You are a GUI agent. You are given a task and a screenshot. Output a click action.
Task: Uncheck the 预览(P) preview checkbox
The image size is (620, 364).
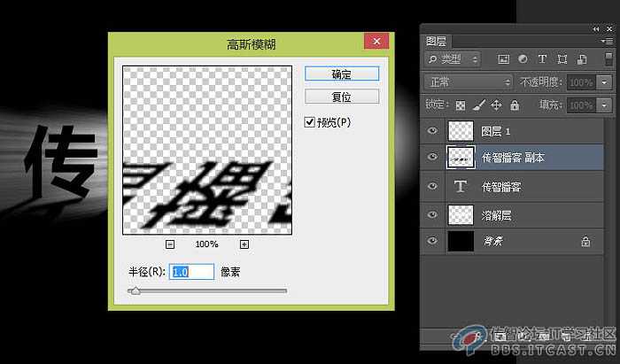[310, 122]
